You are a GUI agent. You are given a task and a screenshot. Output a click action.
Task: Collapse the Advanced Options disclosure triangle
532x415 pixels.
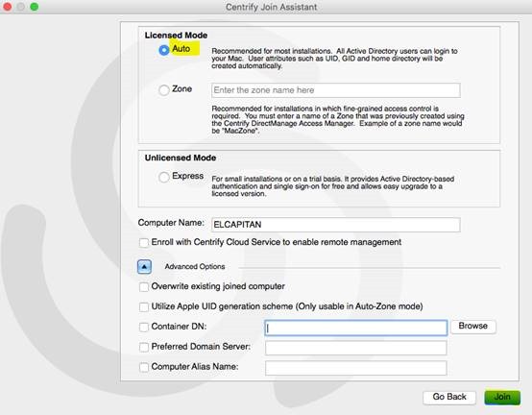(144, 267)
